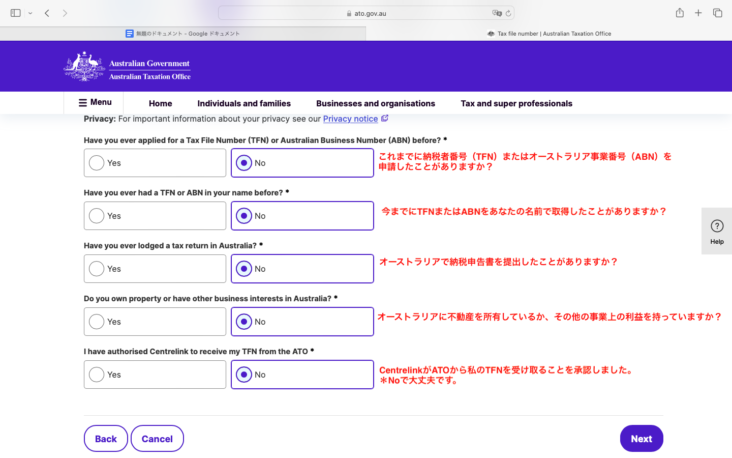Select Yes for owning property in Australia
The width and height of the screenshot is (732, 458).
coord(96,321)
